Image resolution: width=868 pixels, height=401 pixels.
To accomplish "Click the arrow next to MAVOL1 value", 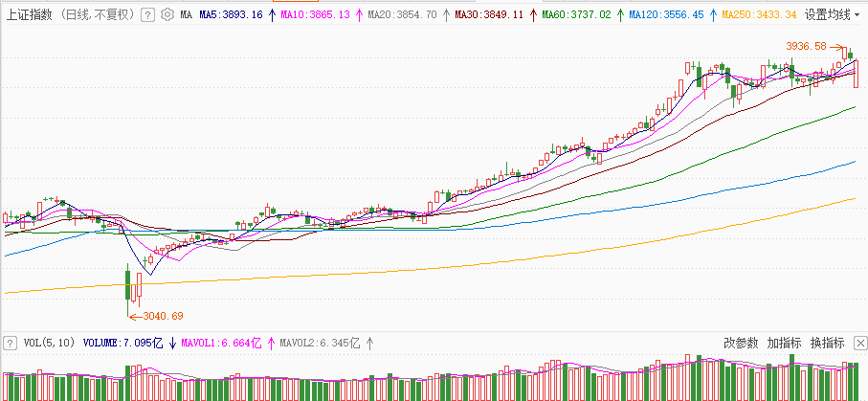I will point(271,343).
